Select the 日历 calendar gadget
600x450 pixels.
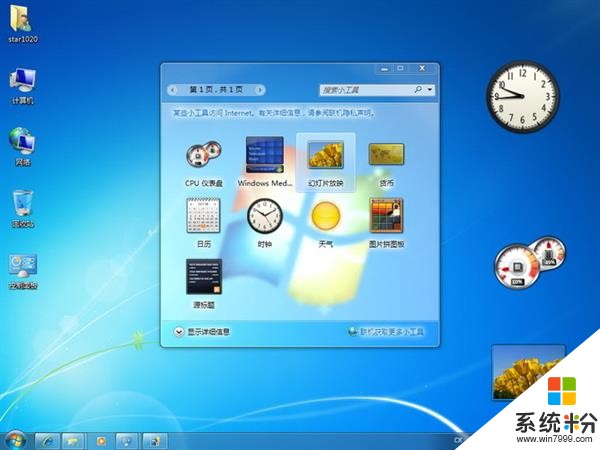pyautogui.click(x=204, y=223)
